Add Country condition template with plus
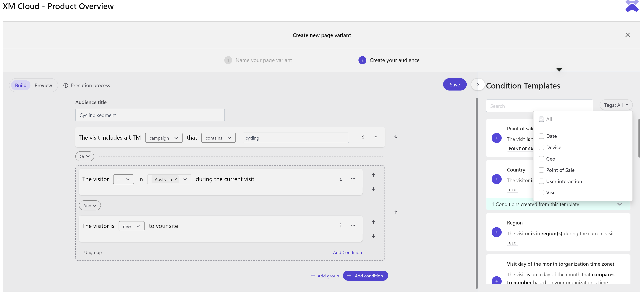Image resolution: width=644 pixels, height=294 pixels. click(497, 179)
